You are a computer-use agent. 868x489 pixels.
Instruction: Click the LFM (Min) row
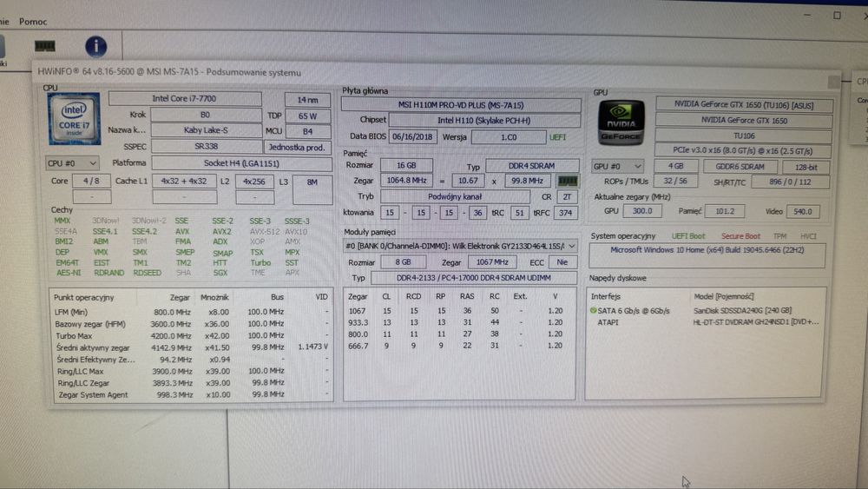[x=192, y=312]
